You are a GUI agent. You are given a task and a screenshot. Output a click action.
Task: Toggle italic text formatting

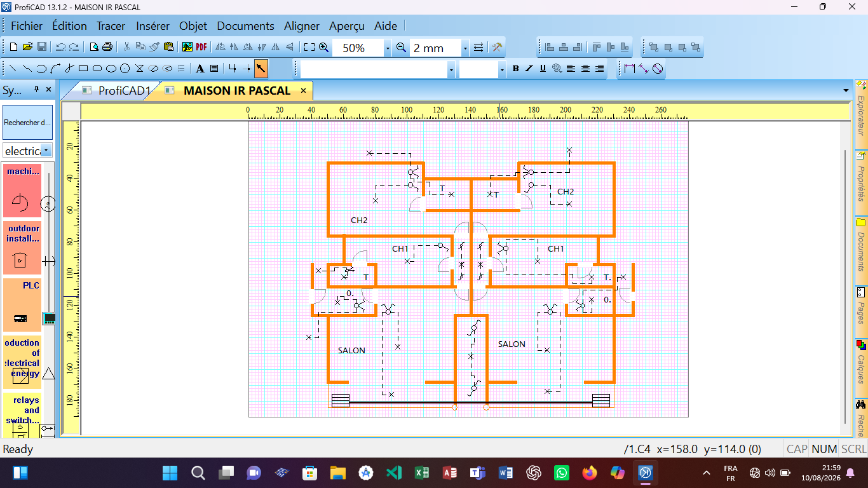[x=529, y=69]
